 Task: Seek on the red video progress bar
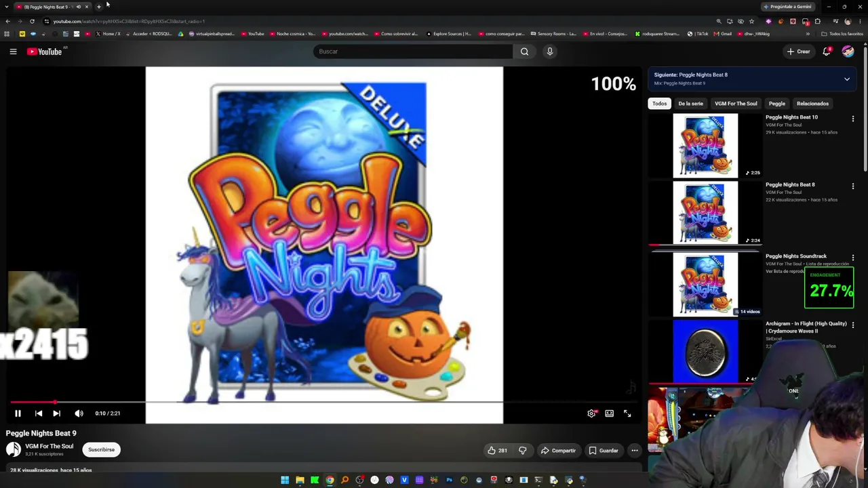tap(324, 402)
